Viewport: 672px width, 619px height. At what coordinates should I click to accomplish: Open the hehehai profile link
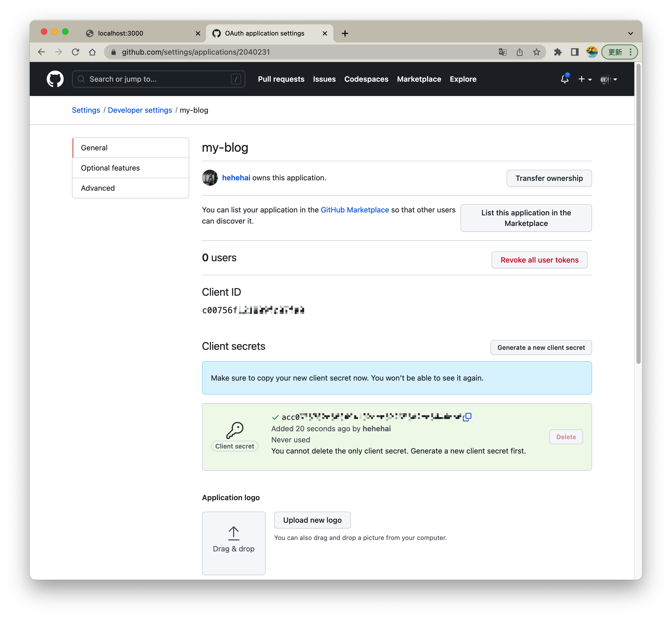[x=236, y=178]
